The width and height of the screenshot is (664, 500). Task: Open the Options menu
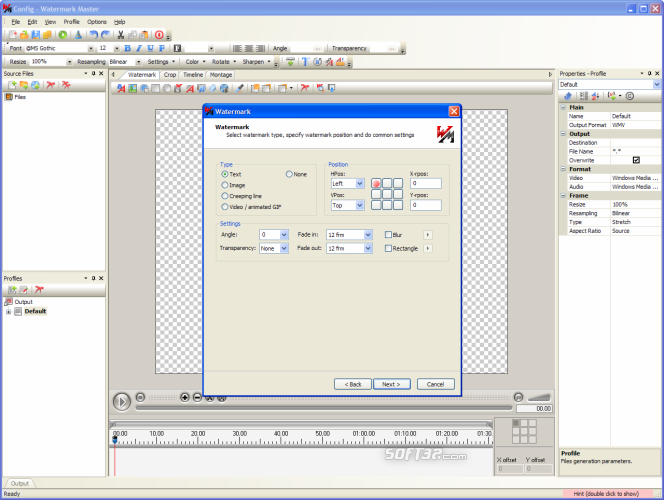[97, 22]
